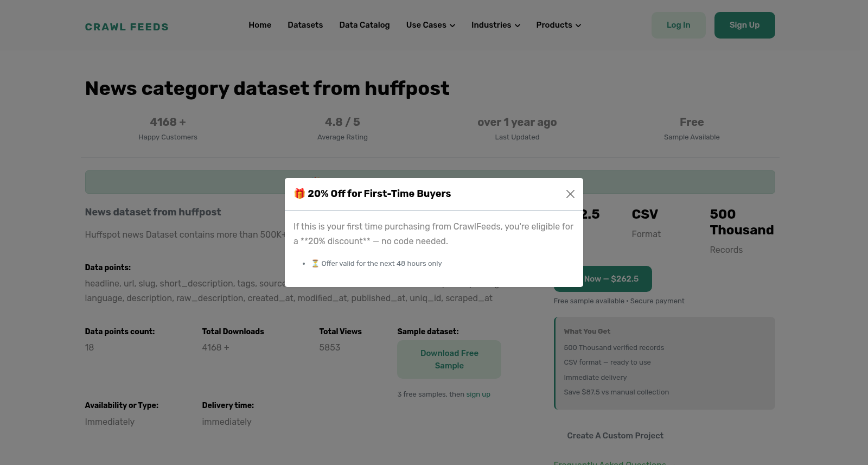Click the Sign Up button
868x465 pixels.
pos(744,25)
